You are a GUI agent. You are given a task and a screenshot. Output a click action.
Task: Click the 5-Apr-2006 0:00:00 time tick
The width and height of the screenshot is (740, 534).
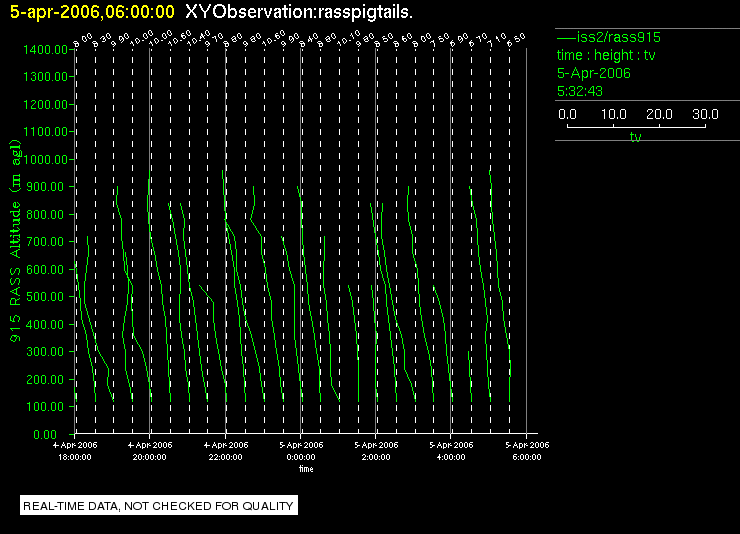[301, 451]
